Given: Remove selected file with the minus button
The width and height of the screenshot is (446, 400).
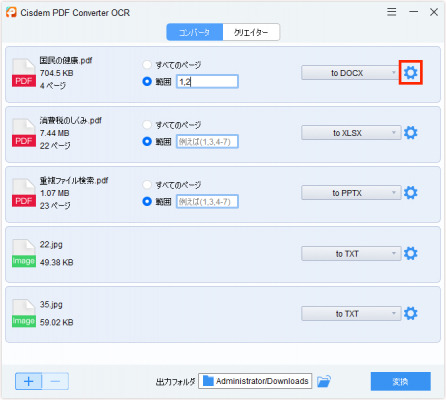Looking at the screenshot, I should pos(55,381).
